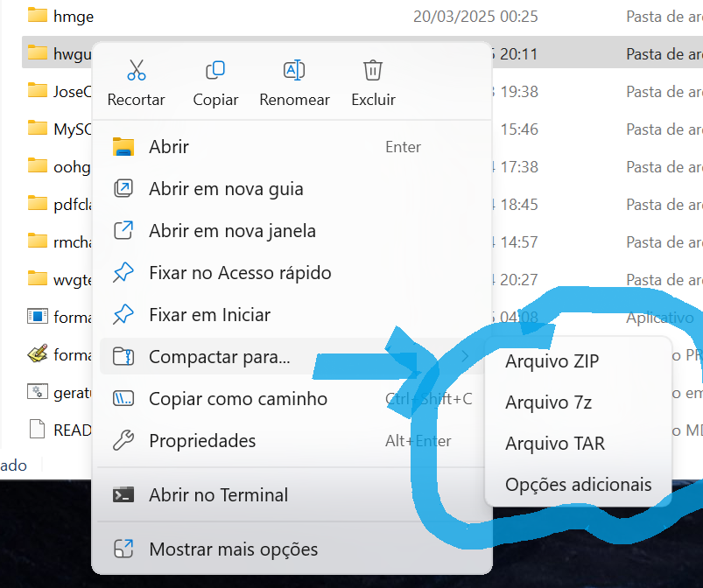Click Mostrar mais opções
The image size is (703, 588).
tap(292, 549)
